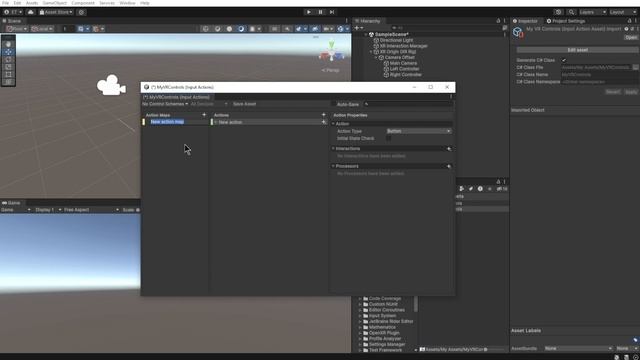The height and width of the screenshot is (360, 640).
Task: Select Main Camera in Hierarchy
Action: (403, 64)
